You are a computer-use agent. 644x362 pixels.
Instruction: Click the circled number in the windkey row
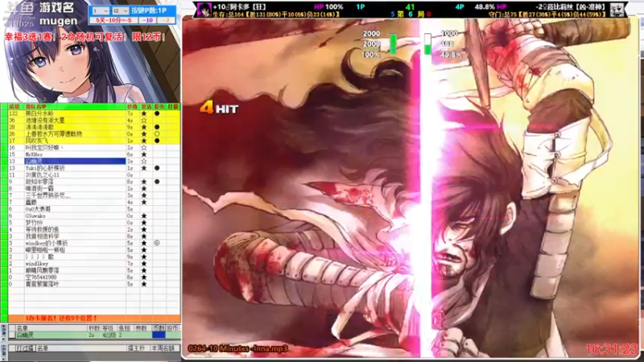[157, 243]
